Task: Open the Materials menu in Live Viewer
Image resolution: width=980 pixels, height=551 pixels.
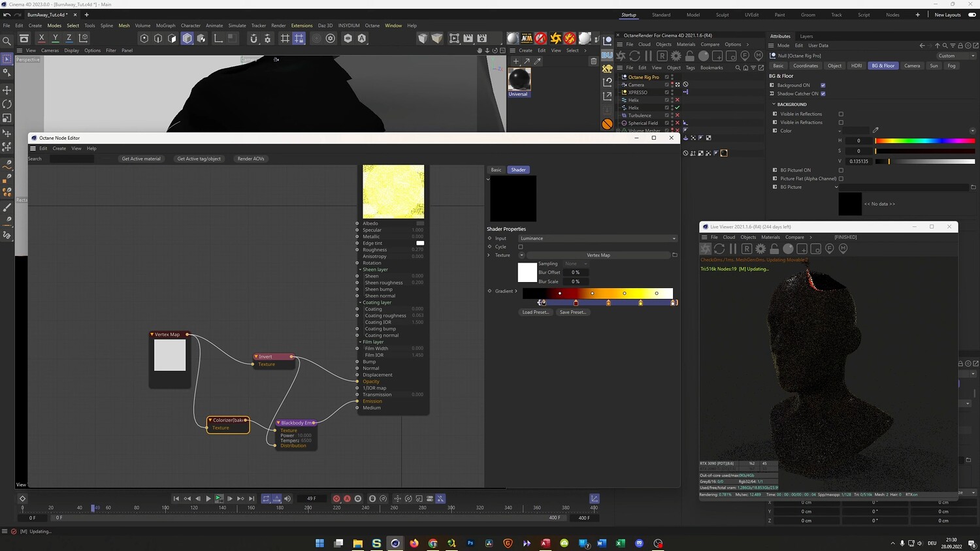Action: click(770, 237)
